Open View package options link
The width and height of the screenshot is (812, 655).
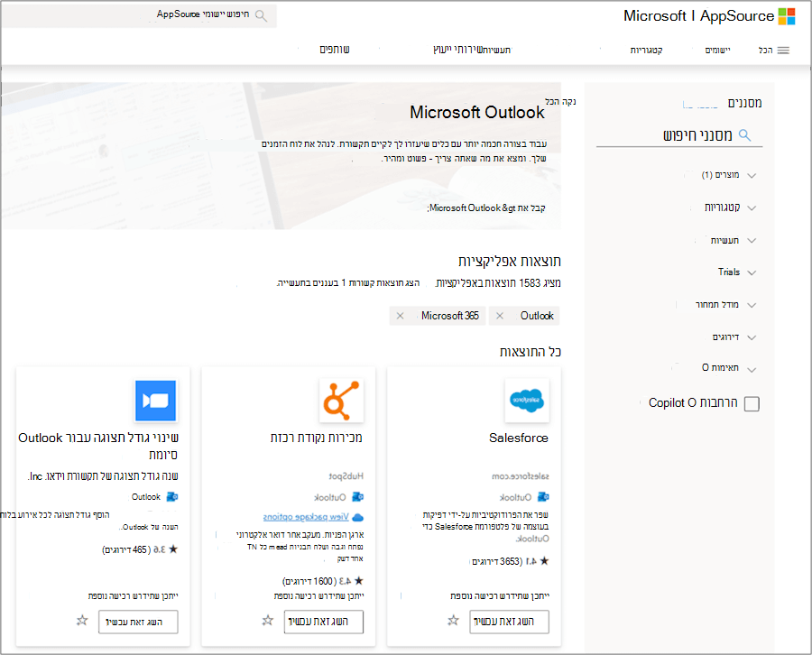(306, 517)
